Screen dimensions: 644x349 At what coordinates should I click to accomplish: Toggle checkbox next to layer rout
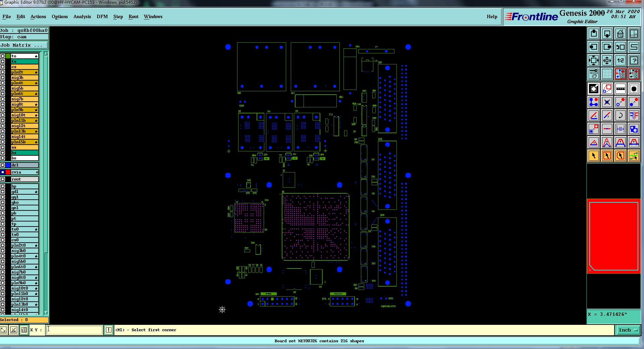click(x=3, y=179)
